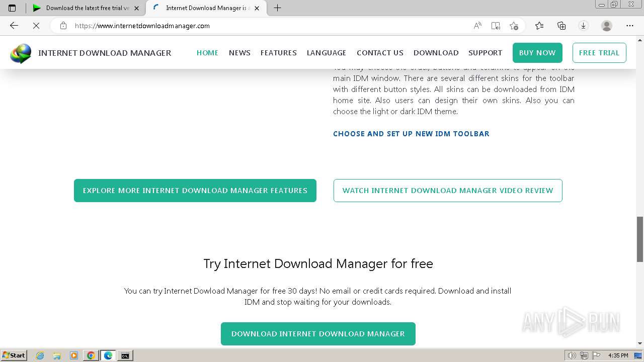
Task: Click the Start button
Action: [14, 355]
